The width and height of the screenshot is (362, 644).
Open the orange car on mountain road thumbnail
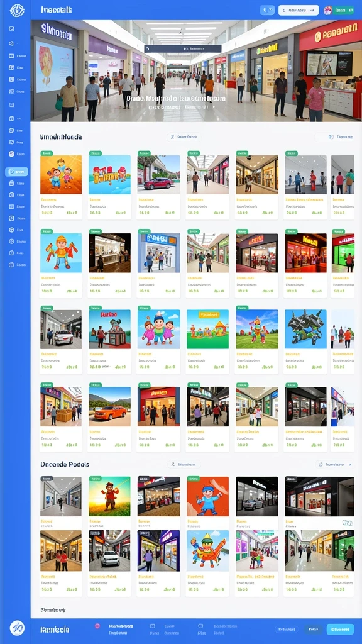pyautogui.click(x=109, y=406)
